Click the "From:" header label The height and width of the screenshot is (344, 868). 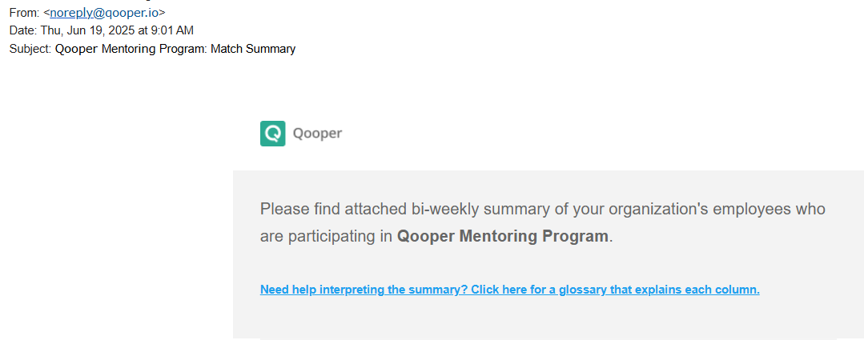(24, 13)
